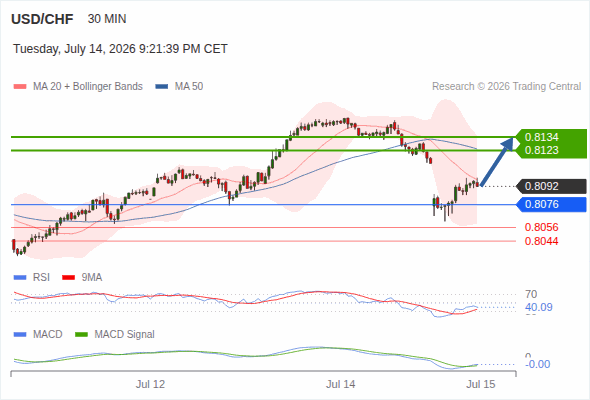Click the blue MA 50 legend swatch
This screenshot has height=400, width=590.
tap(162, 87)
